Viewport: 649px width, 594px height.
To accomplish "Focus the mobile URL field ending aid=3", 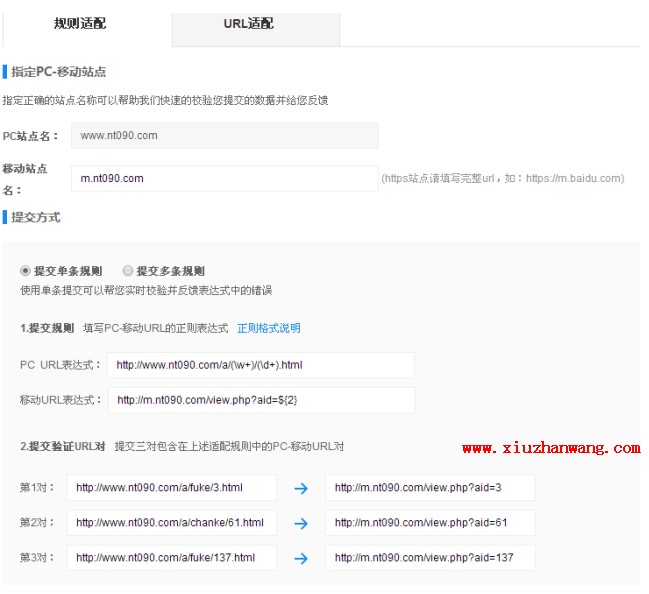I will 430,488.
